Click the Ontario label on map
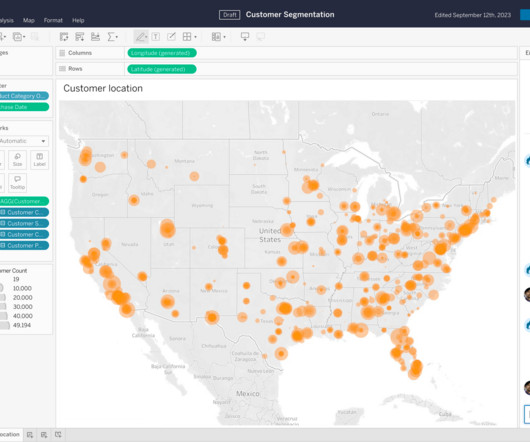530x442 pixels. click(x=380, y=114)
